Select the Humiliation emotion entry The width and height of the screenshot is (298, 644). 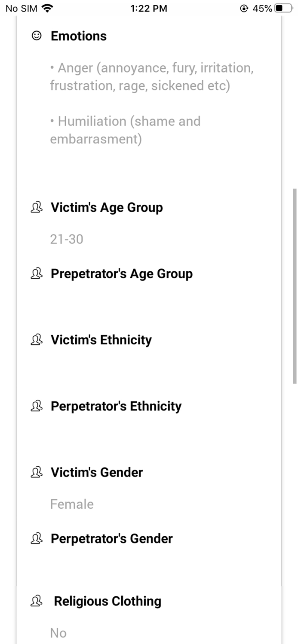[125, 130]
